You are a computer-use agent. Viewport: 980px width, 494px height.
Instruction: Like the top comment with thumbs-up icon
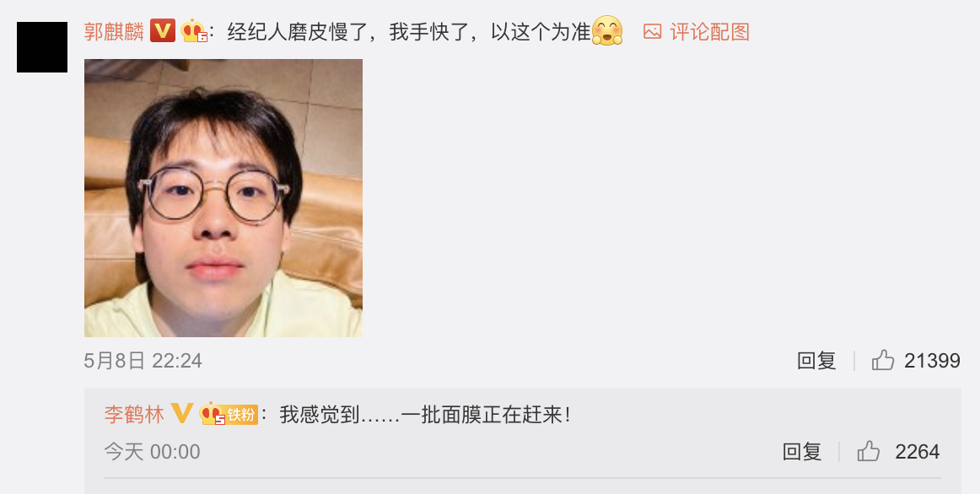click(882, 360)
